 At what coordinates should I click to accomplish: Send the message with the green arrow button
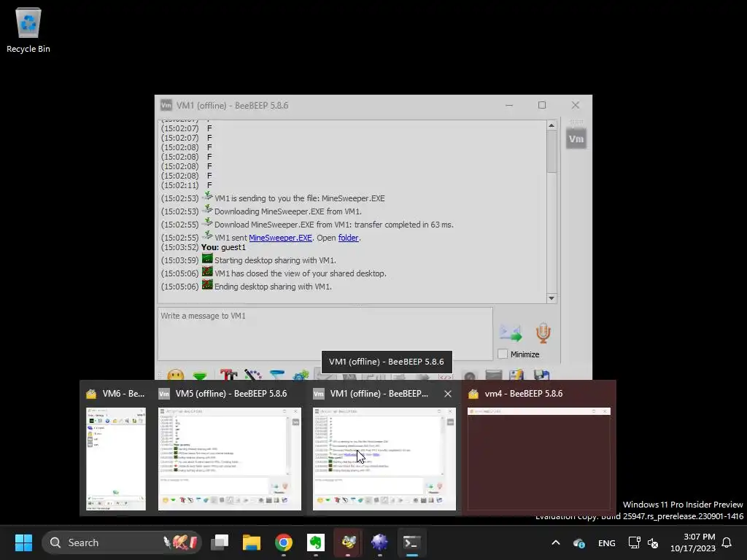511,332
